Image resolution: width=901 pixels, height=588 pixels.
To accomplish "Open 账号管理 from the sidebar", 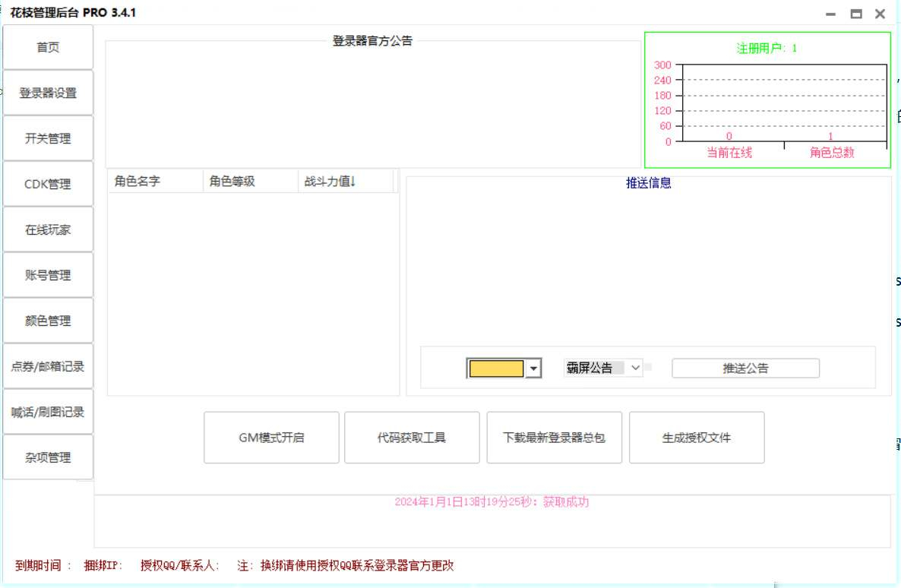I will [x=48, y=275].
